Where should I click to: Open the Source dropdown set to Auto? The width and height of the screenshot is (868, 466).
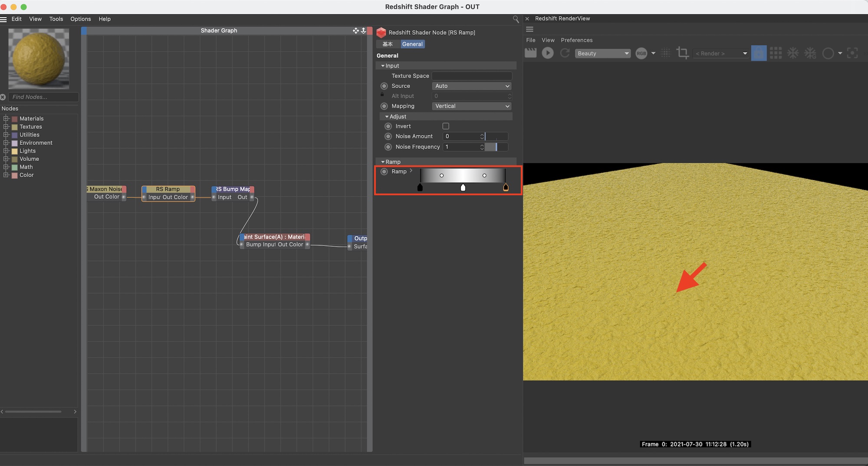[x=472, y=86]
